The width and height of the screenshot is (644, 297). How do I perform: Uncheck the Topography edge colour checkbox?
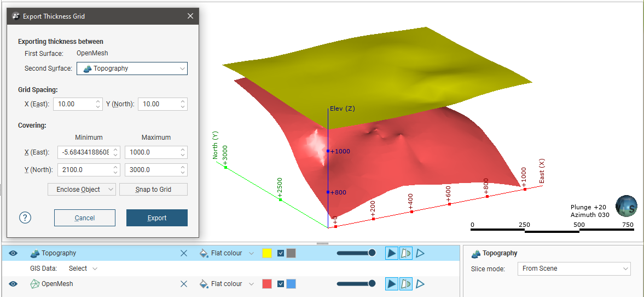281,253
